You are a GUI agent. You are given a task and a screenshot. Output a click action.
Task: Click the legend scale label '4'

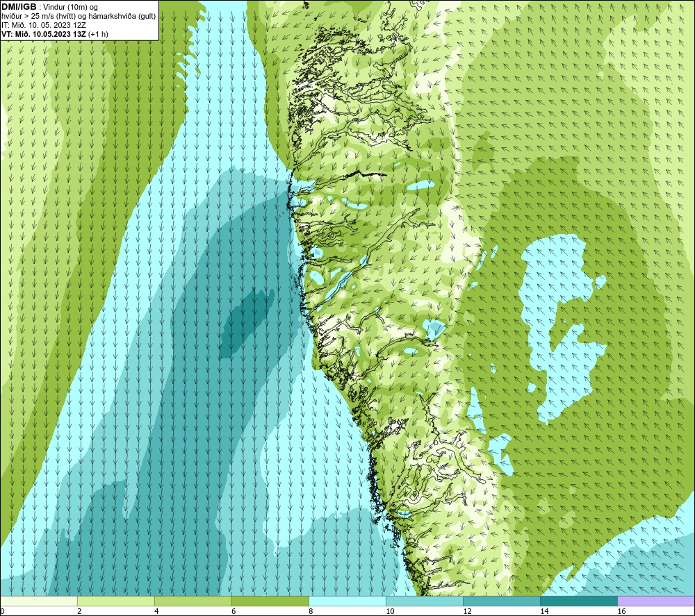(156, 611)
